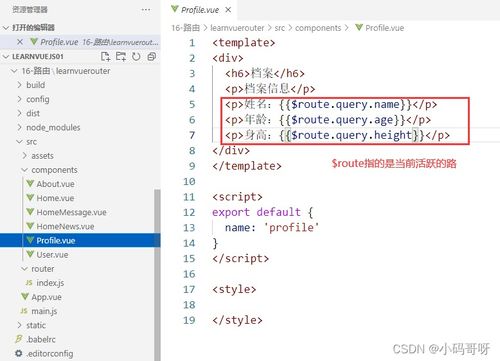Close the Profile.vue editor tab
Screen dimensions: 500x361
coord(228,10)
